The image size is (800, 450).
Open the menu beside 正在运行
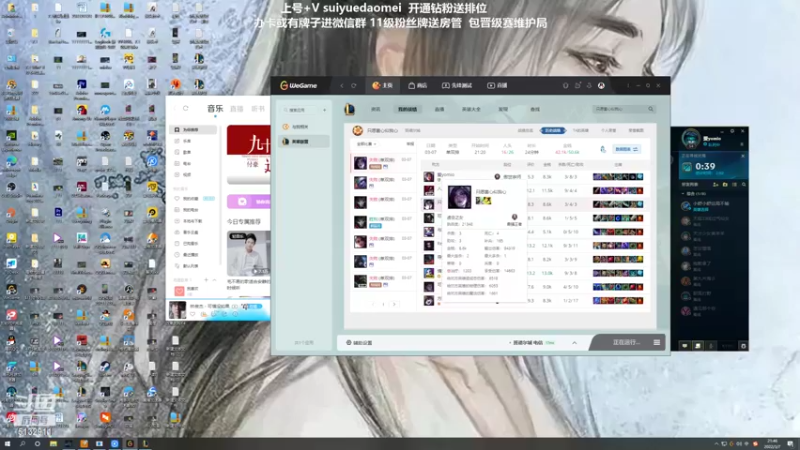point(657,343)
